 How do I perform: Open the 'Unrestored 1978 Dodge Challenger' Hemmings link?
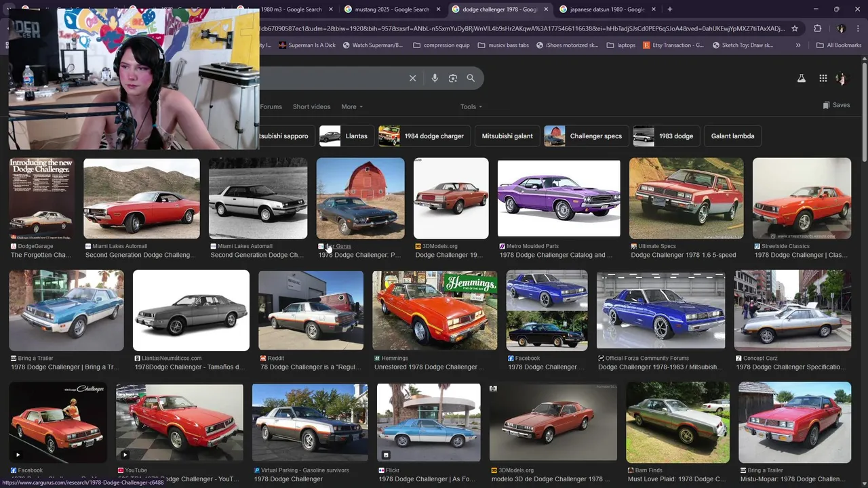[x=429, y=367]
